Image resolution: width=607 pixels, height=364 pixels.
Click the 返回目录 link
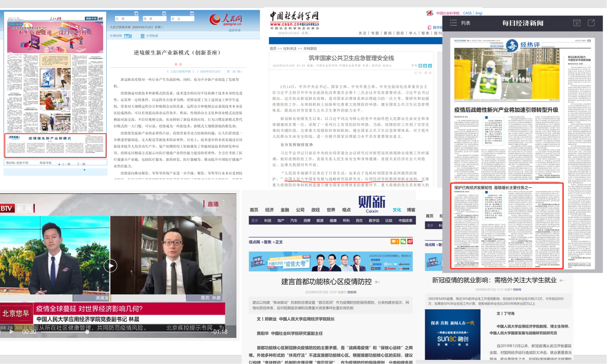(x=235, y=31)
